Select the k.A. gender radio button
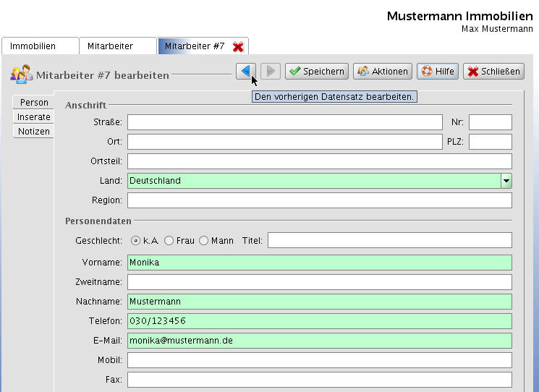This screenshot has width=539, height=392. click(x=135, y=240)
